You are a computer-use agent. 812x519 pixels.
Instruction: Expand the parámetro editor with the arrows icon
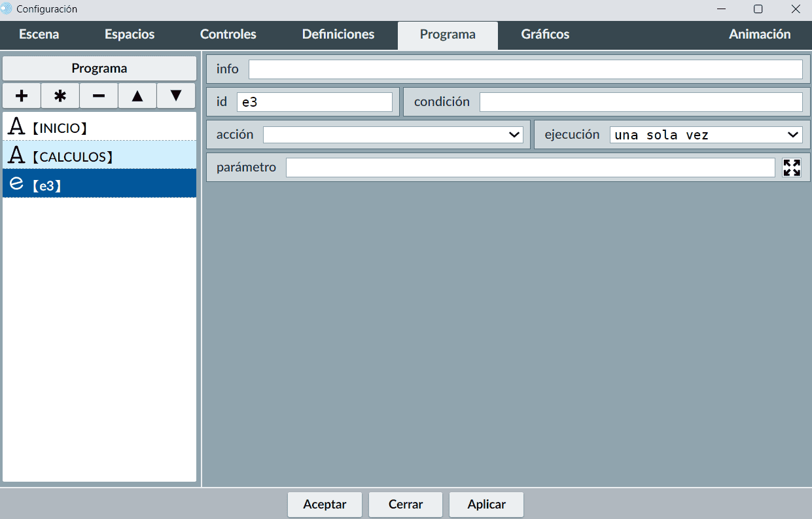[792, 168]
